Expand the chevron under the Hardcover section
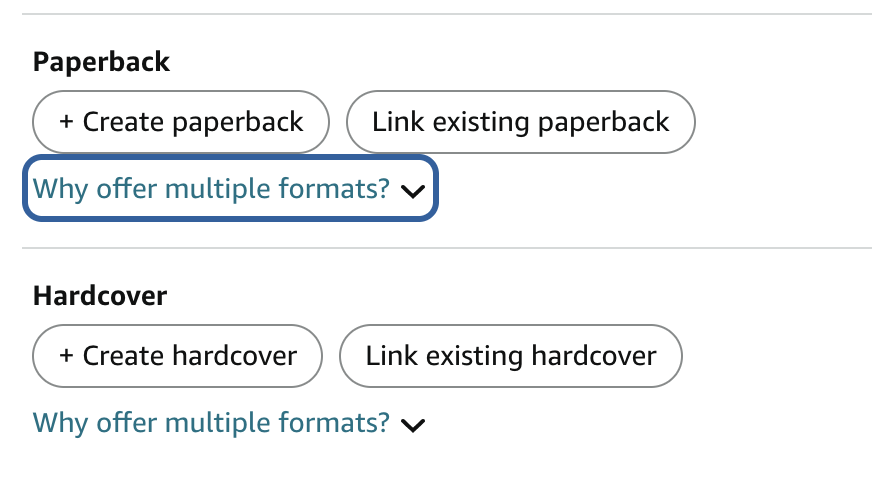872x490 pixels. pyautogui.click(x=412, y=425)
